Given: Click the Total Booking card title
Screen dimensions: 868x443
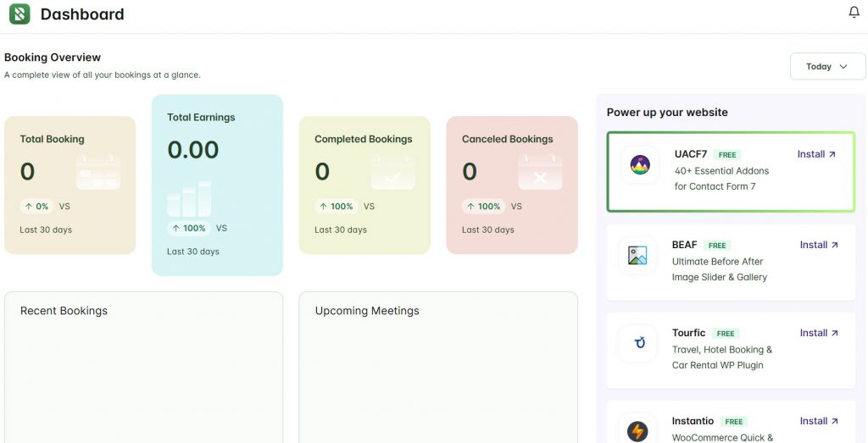Looking at the screenshot, I should (52, 139).
